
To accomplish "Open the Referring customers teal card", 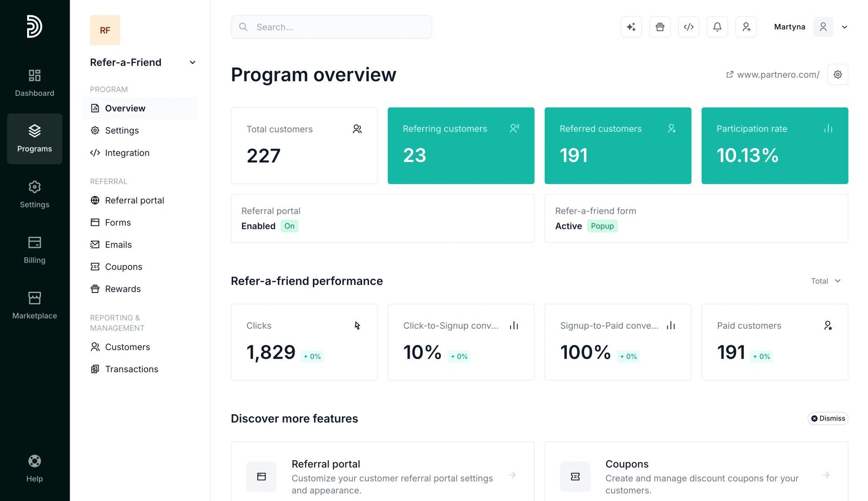I will point(461,146).
